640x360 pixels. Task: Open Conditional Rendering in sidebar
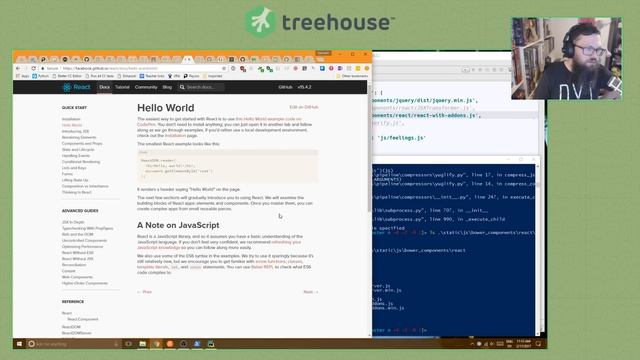click(81, 162)
